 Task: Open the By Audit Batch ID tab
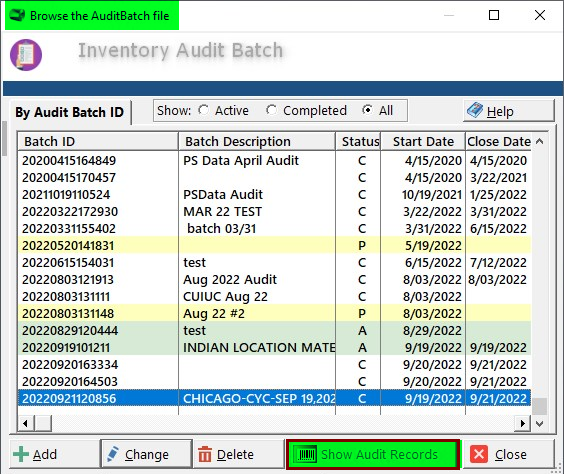click(x=69, y=112)
